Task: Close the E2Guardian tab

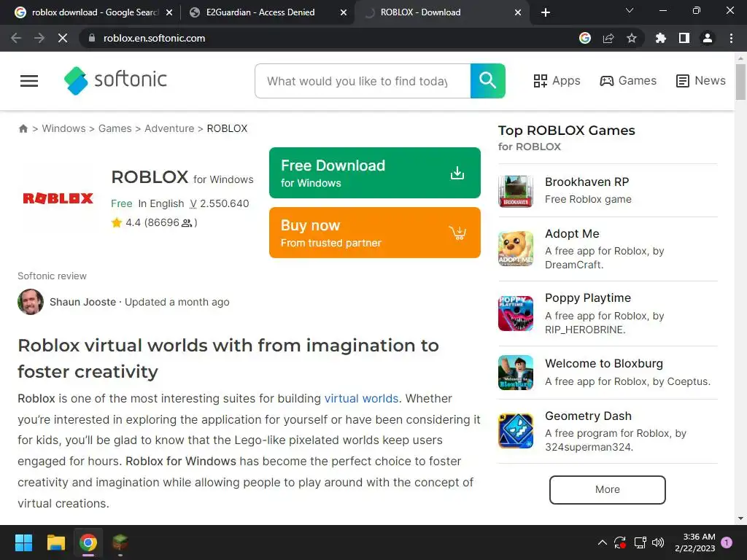Action: click(x=344, y=12)
